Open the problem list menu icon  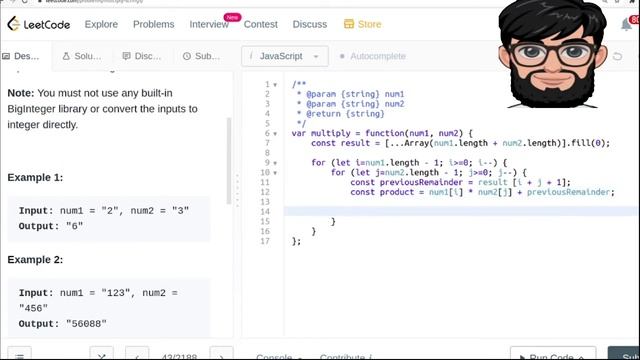click(19, 353)
